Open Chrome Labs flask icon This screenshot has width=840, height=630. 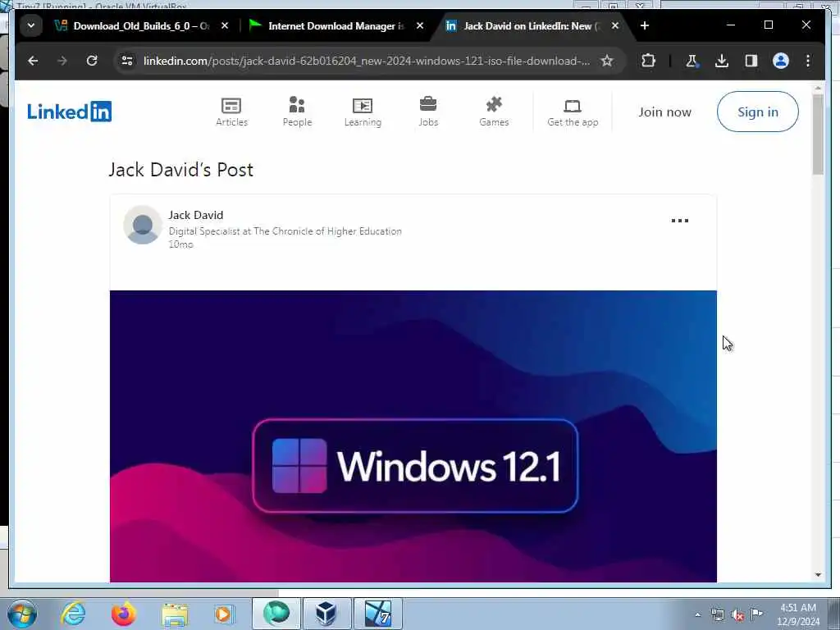(692, 61)
